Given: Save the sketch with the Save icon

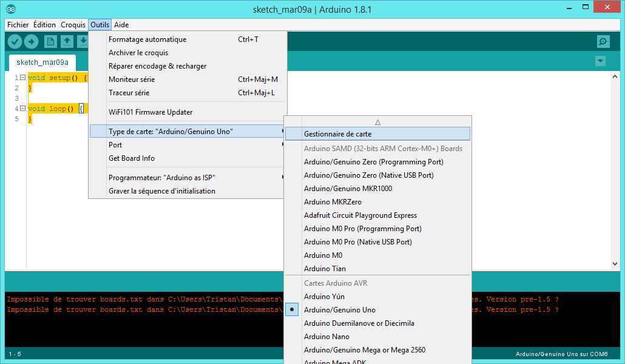Looking at the screenshot, I should 83,41.
